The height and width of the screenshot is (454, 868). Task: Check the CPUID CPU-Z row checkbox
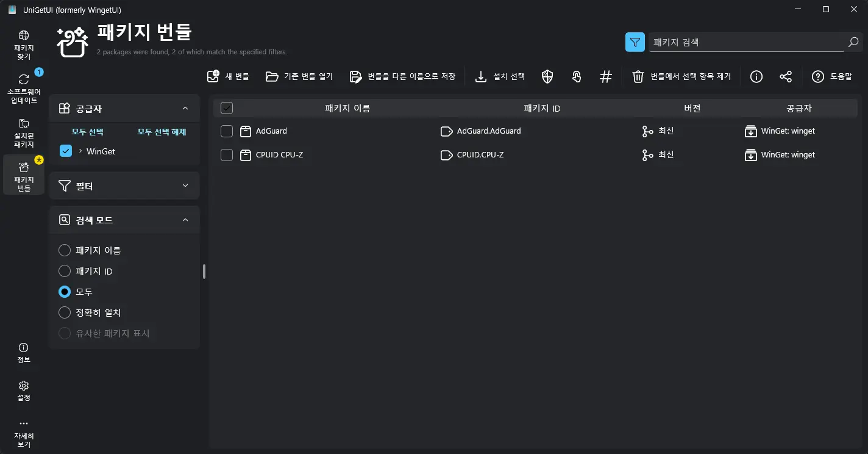tap(227, 155)
